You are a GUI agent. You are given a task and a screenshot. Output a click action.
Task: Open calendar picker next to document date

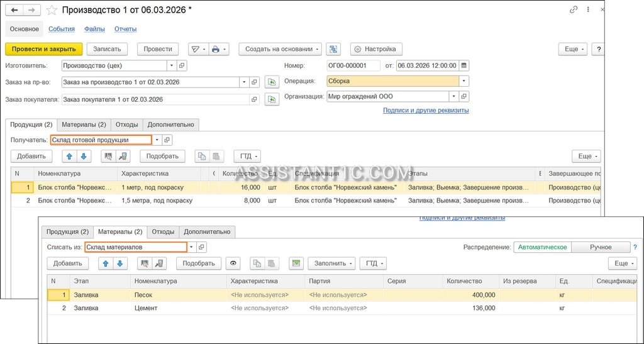464,65
